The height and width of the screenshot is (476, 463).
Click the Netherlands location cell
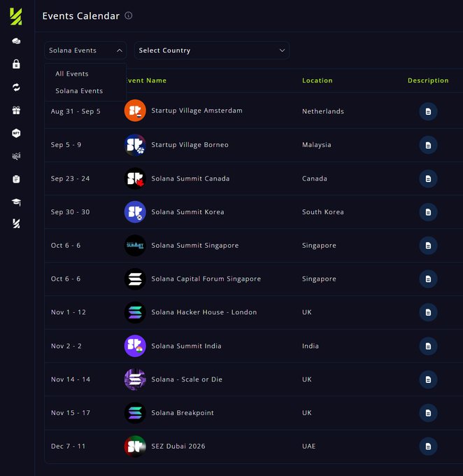click(x=323, y=111)
